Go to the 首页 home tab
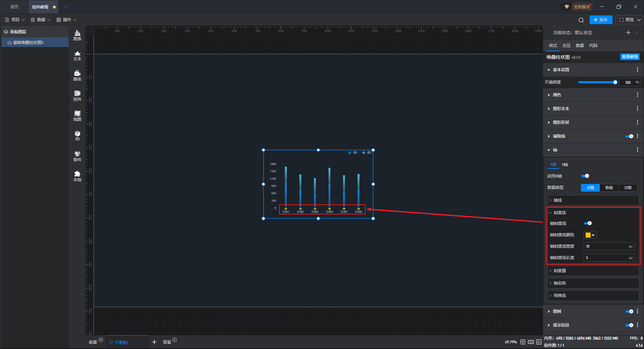644x349 pixels. [14, 7]
